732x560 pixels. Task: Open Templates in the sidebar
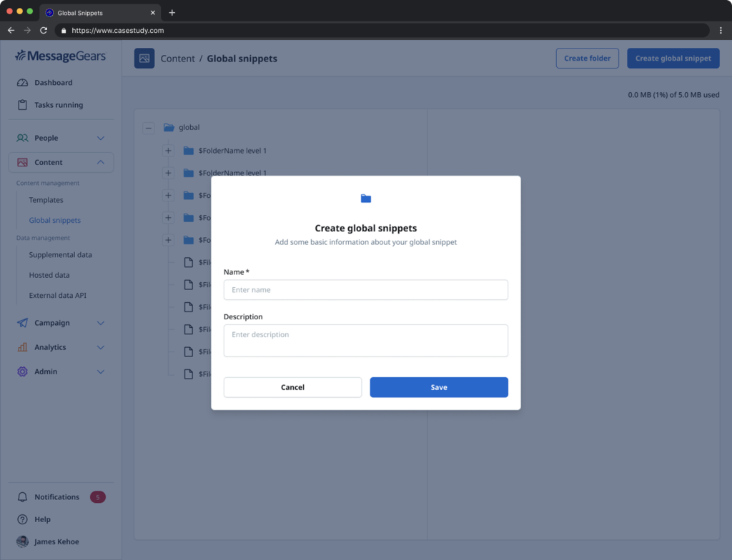46,200
